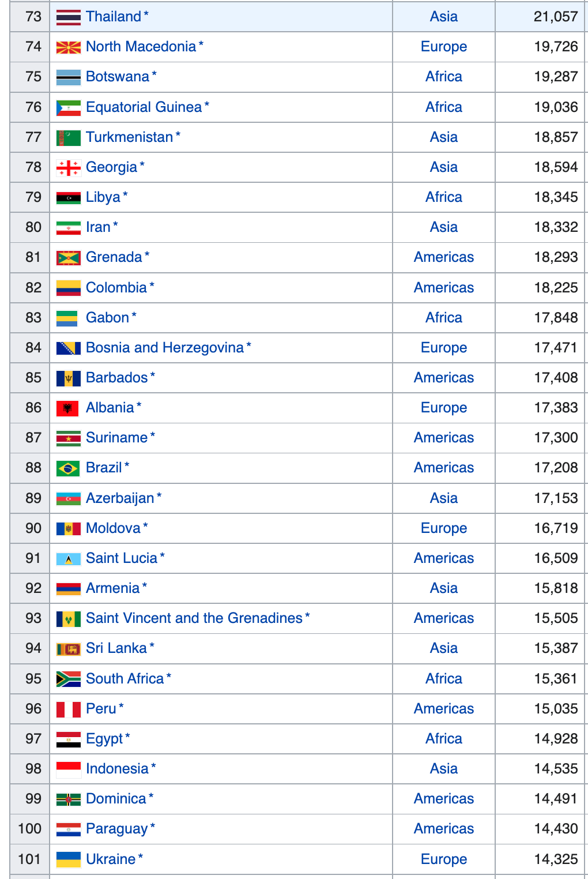Open the North Macedonia link
The image size is (588, 879).
(141, 47)
